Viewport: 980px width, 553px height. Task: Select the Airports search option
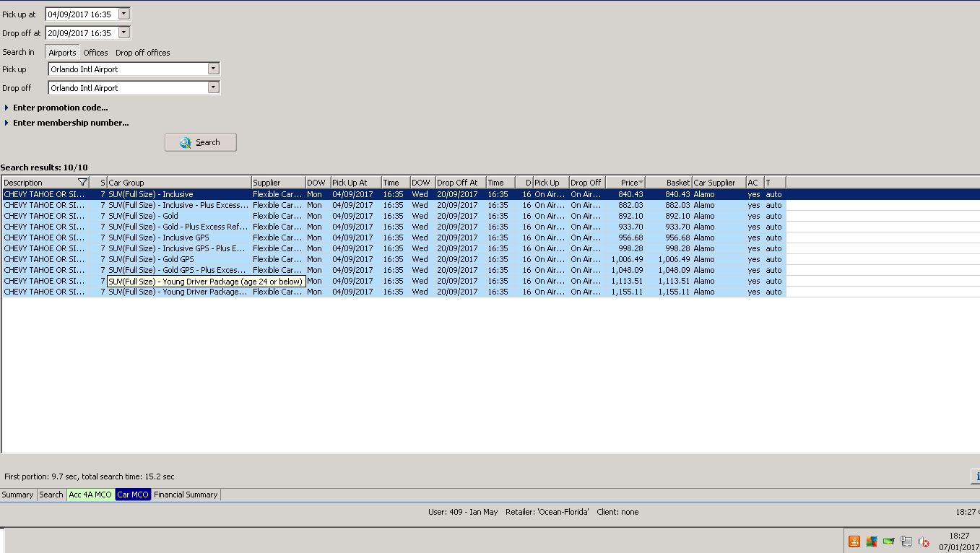click(x=62, y=53)
